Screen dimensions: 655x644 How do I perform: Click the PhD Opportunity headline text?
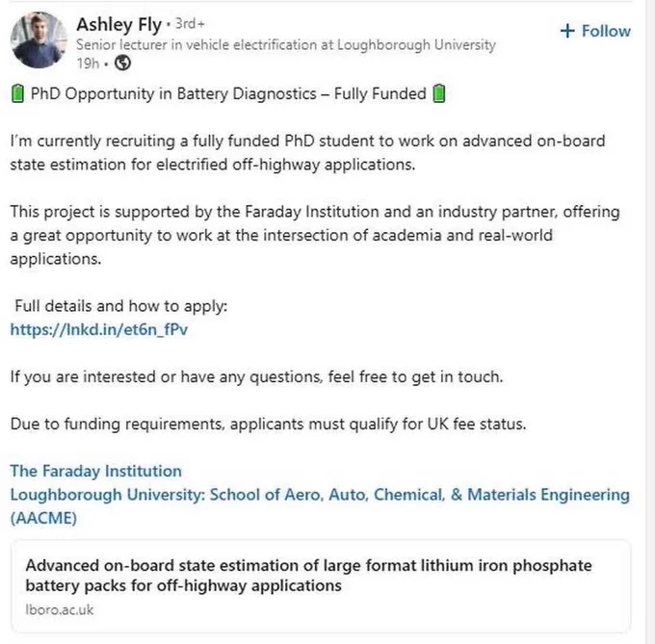[x=228, y=93]
